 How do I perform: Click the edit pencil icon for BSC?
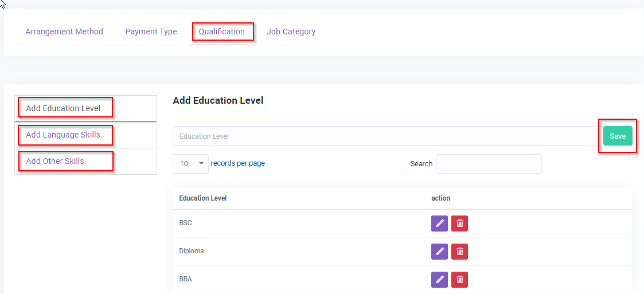coord(439,224)
